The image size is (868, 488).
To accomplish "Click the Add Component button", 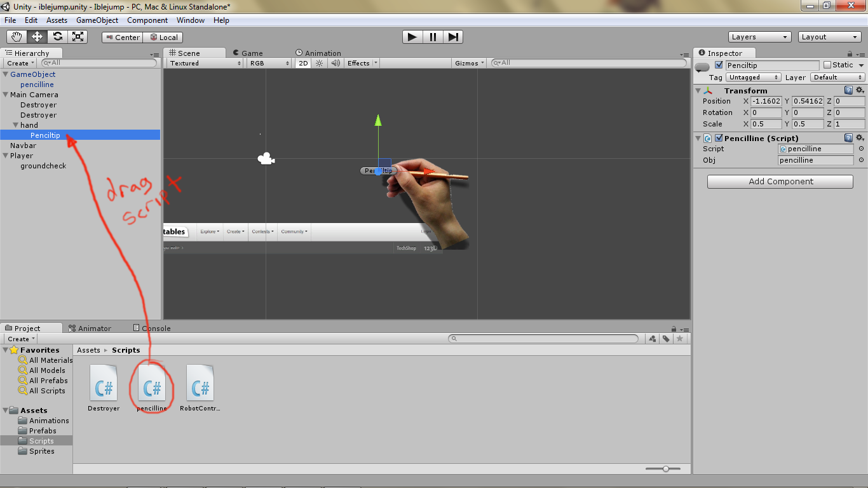I will pyautogui.click(x=780, y=182).
